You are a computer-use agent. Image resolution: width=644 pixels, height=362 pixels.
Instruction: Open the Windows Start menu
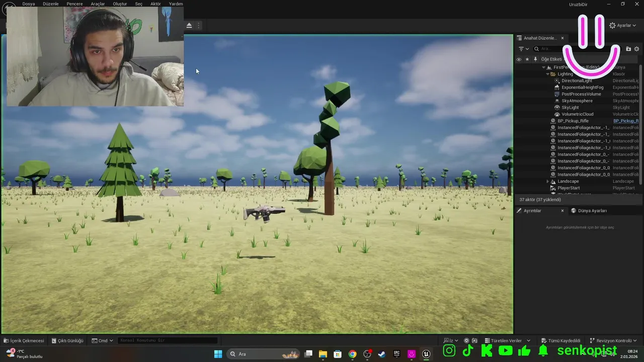(218, 354)
